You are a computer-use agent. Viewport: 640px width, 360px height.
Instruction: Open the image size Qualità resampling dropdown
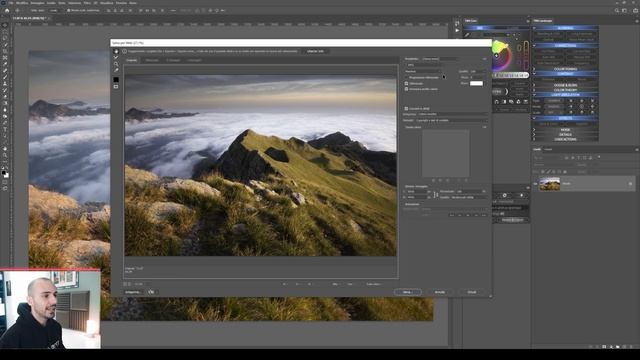tap(469, 198)
